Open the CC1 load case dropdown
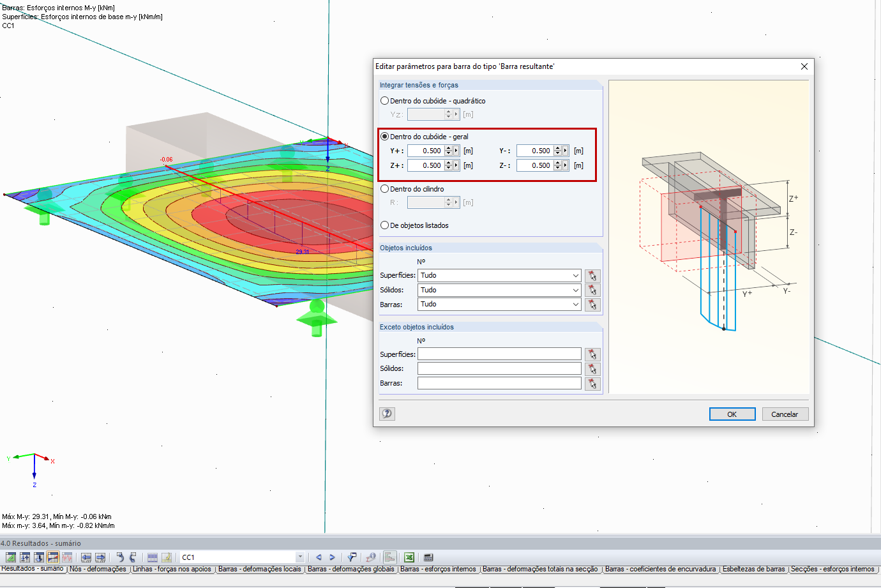Screen dimensions: 881x588 (300, 557)
